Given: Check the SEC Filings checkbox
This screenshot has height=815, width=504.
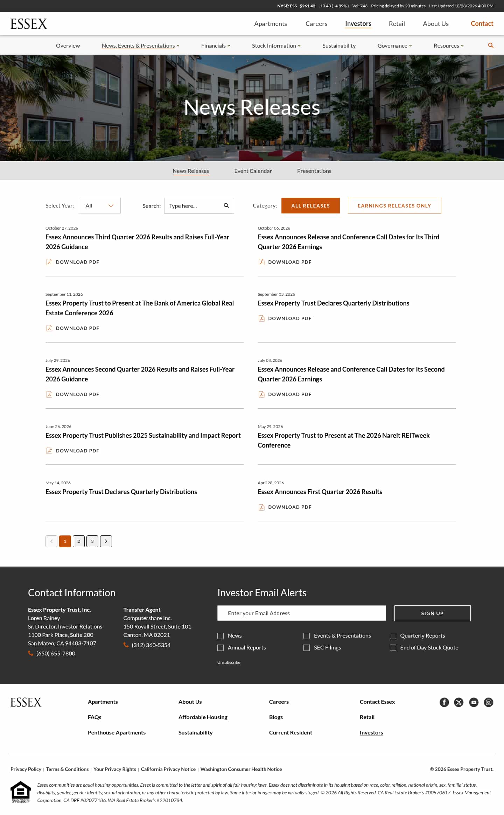Looking at the screenshot, I should tap(307, 648).
